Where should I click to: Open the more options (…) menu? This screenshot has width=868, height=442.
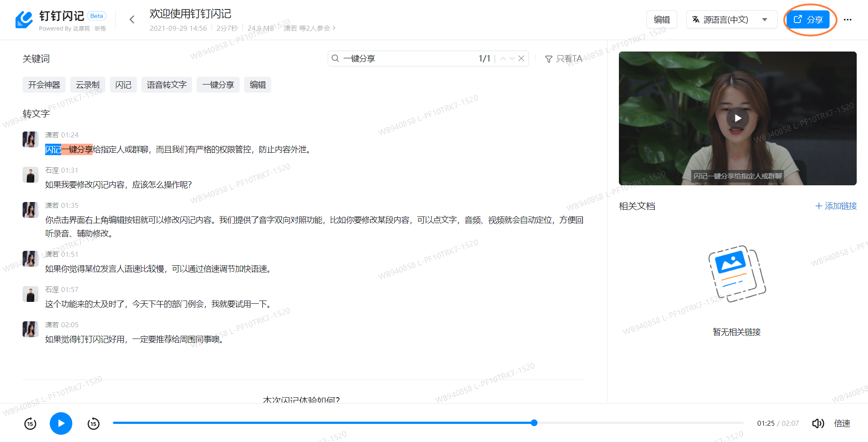click(x=848, y=19)
